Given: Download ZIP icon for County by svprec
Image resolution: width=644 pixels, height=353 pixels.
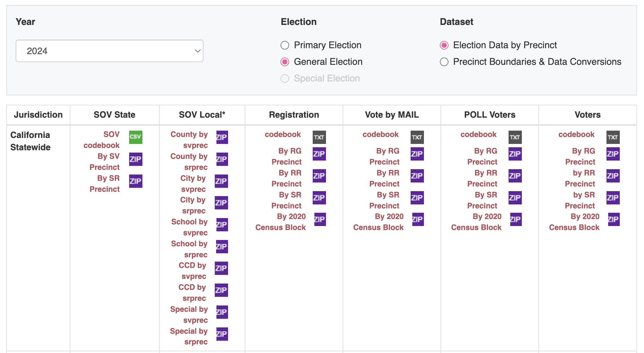Looking at the screenshot, I should (222, 137).
